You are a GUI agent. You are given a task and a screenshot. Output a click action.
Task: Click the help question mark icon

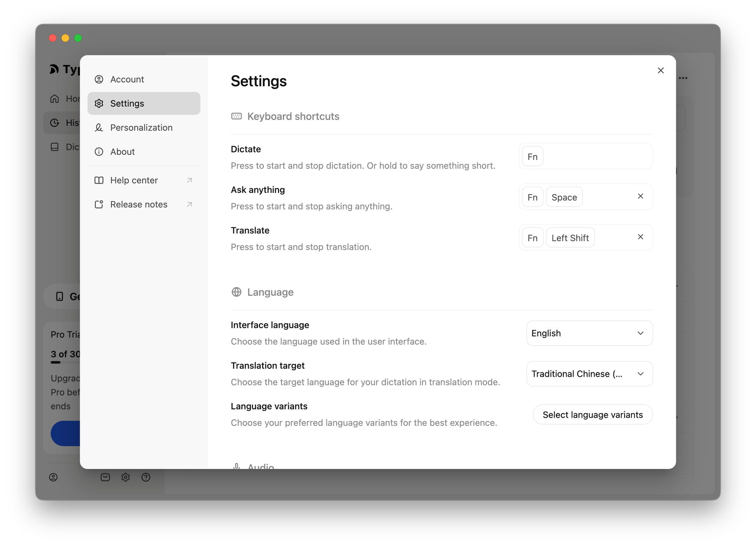point(146,477)
